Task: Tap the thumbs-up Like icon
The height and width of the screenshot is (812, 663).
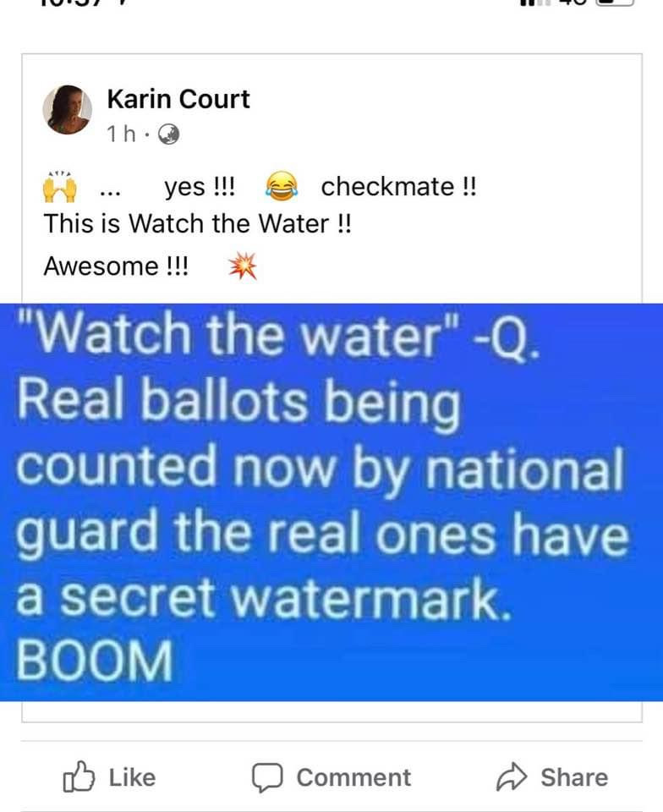Action: click(x=79, y=776)
